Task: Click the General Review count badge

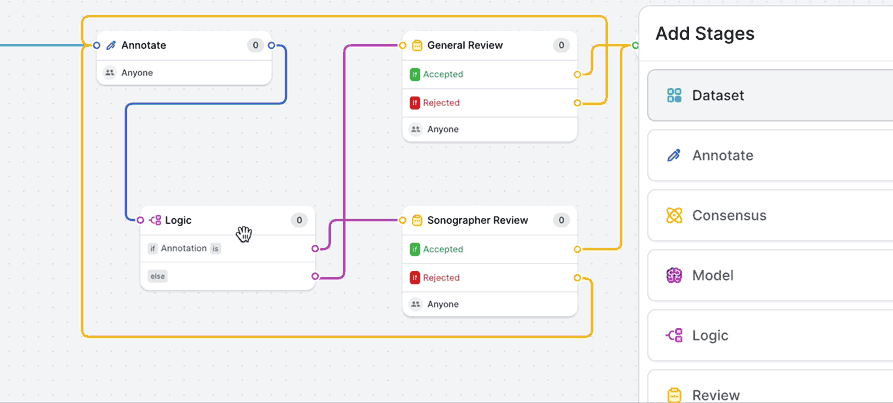Action: [561, 45]
